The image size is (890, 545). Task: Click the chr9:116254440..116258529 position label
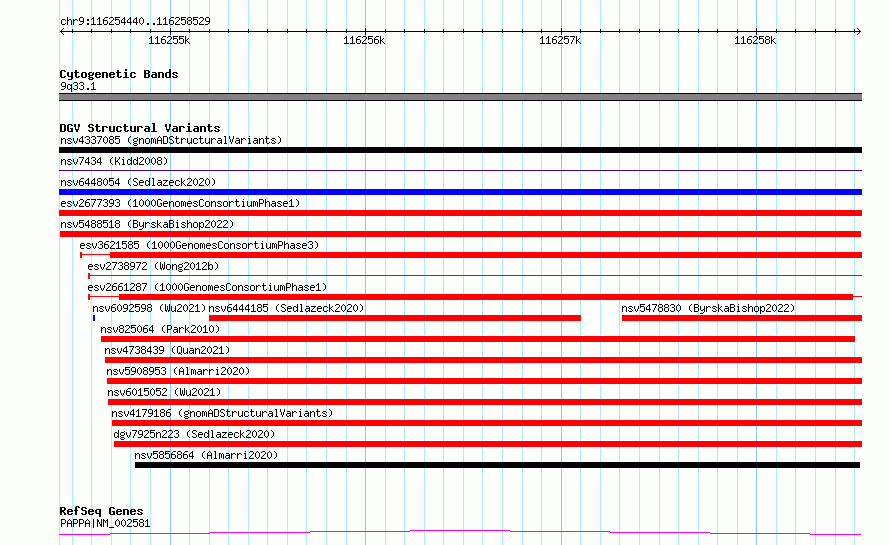(x=135, y=21)
